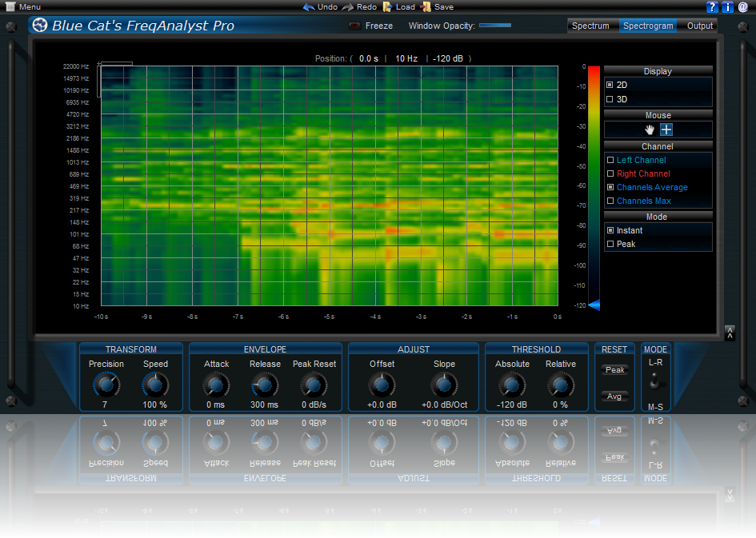Screen dimensions: 756x538
Task: Click the Undo label
Action: (x=327, y=6)
